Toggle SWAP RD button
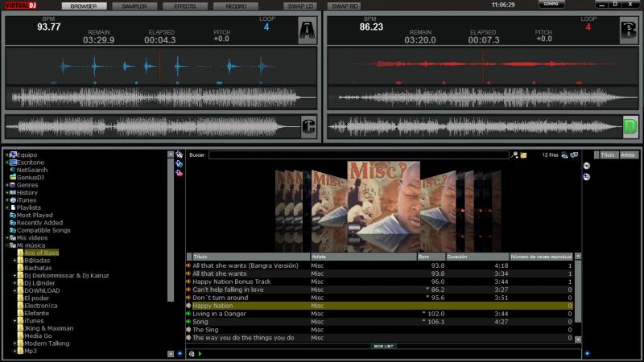 pos(344,6)
